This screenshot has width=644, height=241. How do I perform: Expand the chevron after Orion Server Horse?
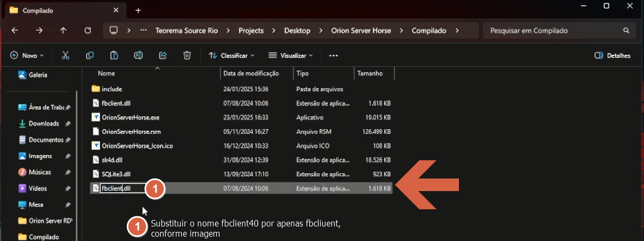coord(401,30)
